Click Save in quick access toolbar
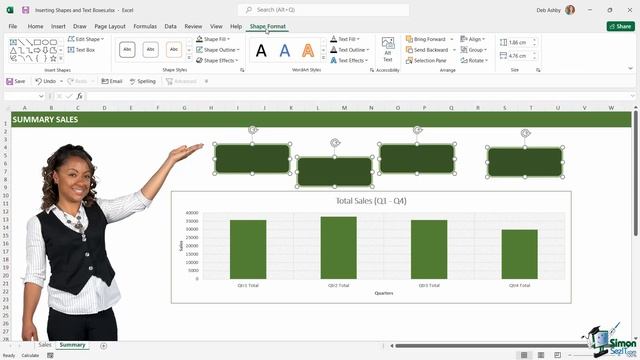 pyautogui.click(x=16, y=81)
